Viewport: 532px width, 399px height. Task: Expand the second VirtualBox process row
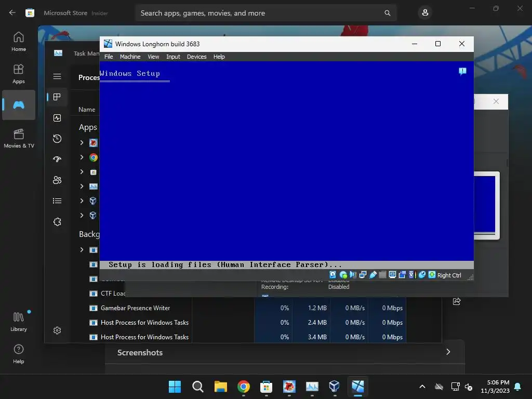tap(82, 215)
